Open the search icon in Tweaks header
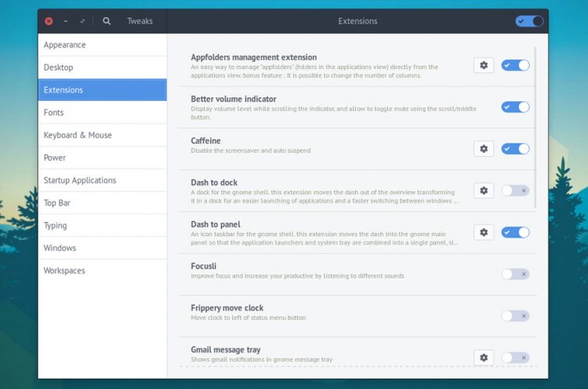 click(107, 21)
